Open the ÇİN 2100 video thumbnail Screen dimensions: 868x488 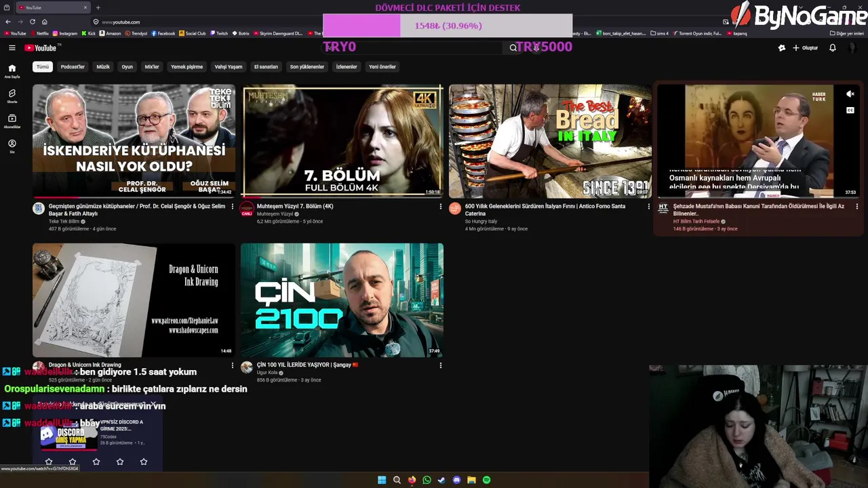342,300
